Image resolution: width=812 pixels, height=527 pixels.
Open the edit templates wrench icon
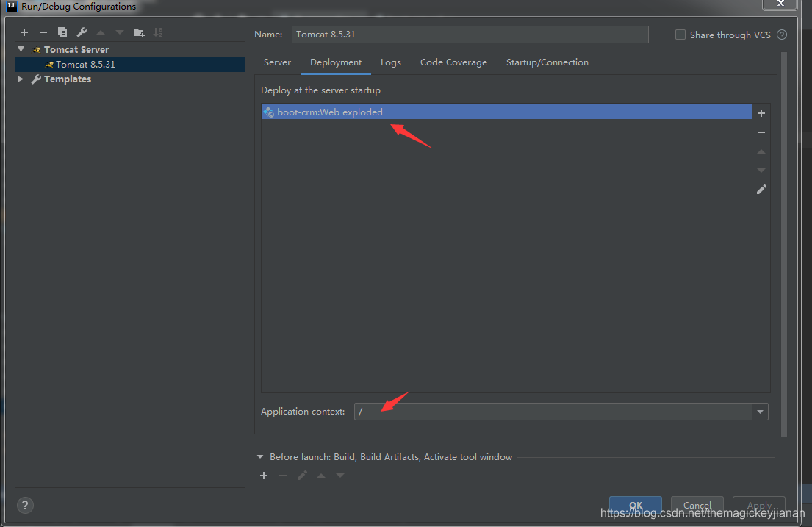pyautogui.click(x=82, y=32)
